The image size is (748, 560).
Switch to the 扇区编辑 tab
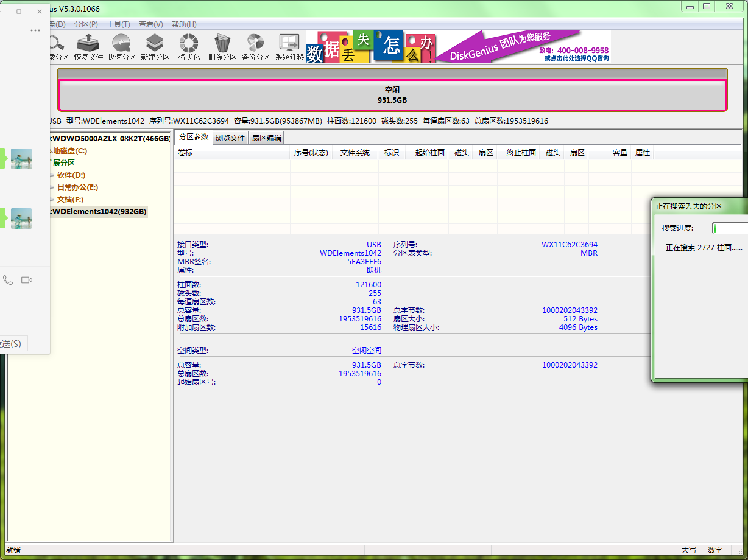coord(267,138)
